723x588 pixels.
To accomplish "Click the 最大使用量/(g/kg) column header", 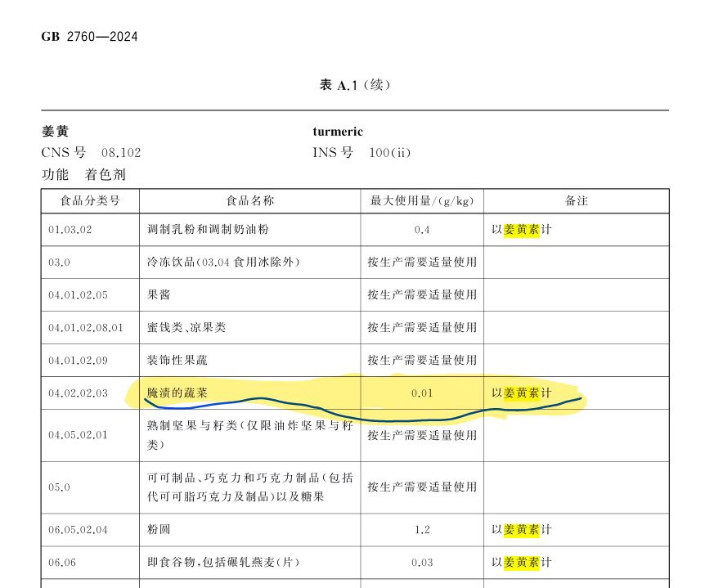I will [421, 201].
